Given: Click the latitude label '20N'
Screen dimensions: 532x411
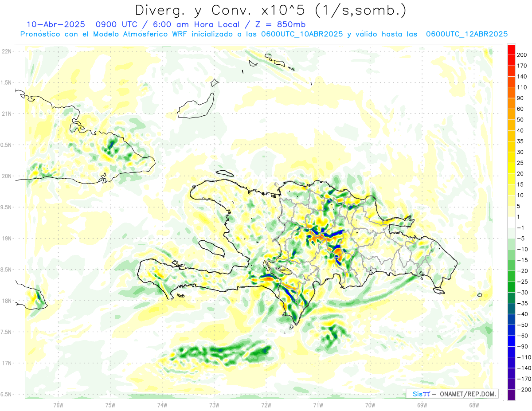Looking at the screenshot, I should click(6, 176).
